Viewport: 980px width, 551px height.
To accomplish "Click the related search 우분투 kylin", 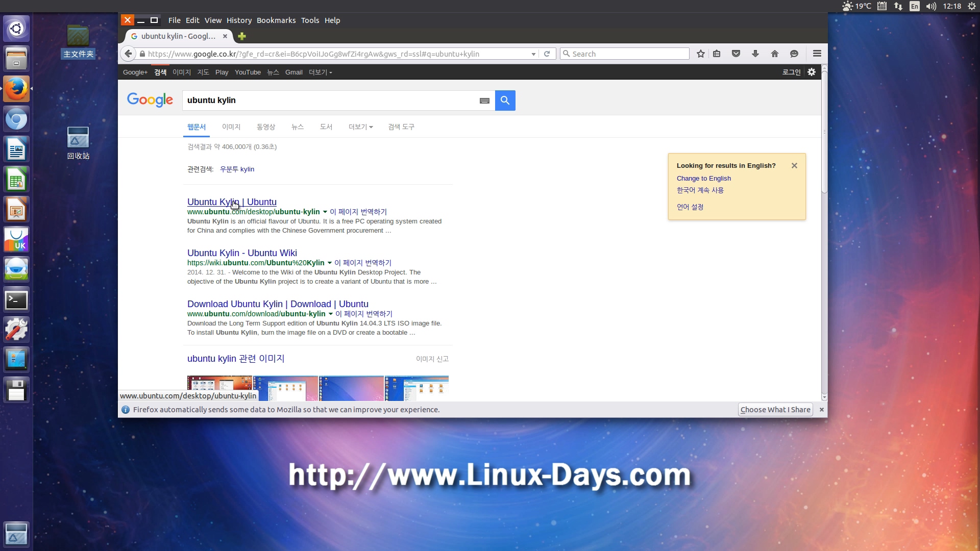I will coord(237,169).
